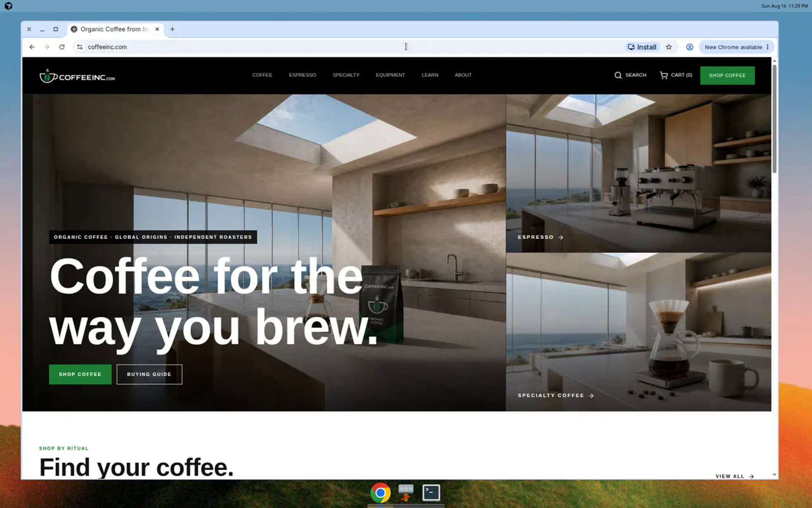
Task: Open the ABOUT navigation menu item
Action: 463,75
